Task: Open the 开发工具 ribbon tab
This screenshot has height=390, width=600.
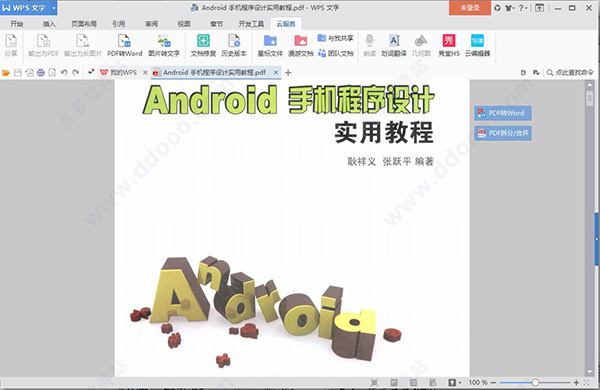Action: 251,24
